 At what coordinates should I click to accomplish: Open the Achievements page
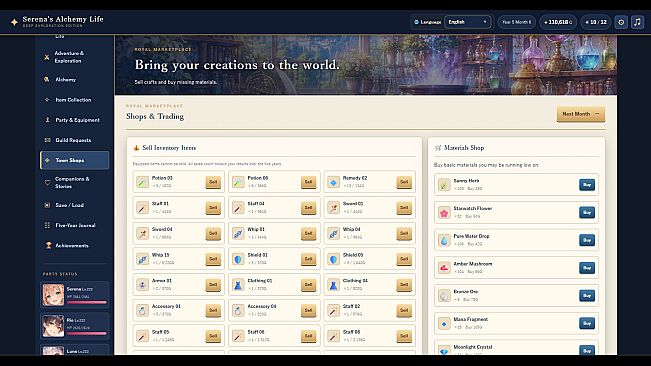point(75,246)
